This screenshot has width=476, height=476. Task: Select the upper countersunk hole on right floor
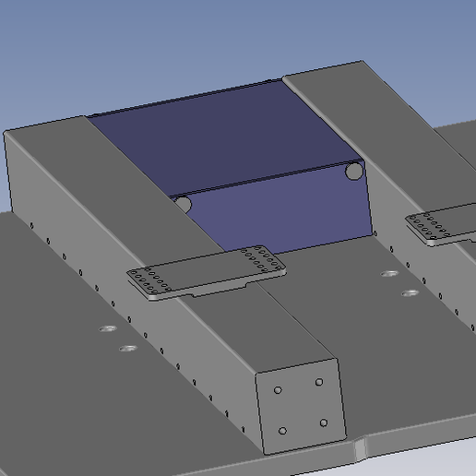click(x=389, y=273)
